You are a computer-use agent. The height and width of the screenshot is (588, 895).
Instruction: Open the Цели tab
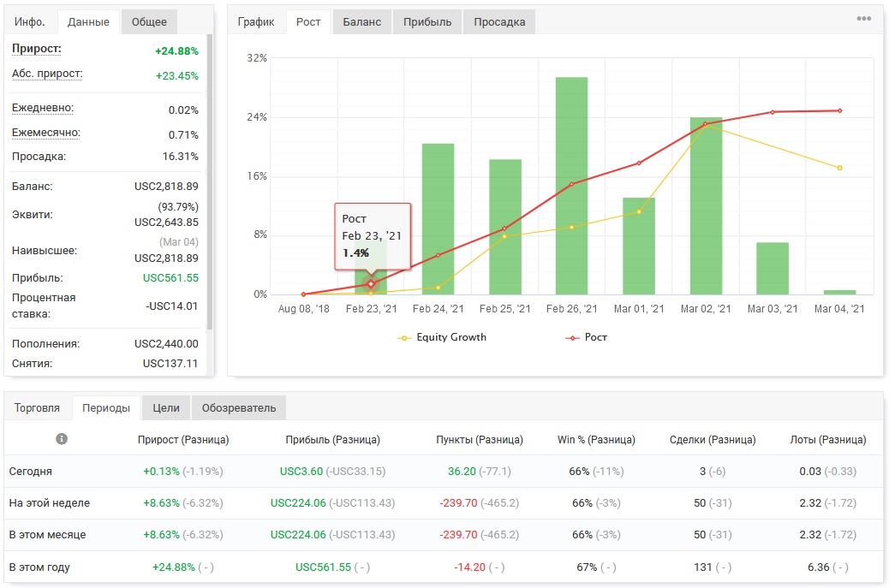pyautogui.click(x=166, y=407)
